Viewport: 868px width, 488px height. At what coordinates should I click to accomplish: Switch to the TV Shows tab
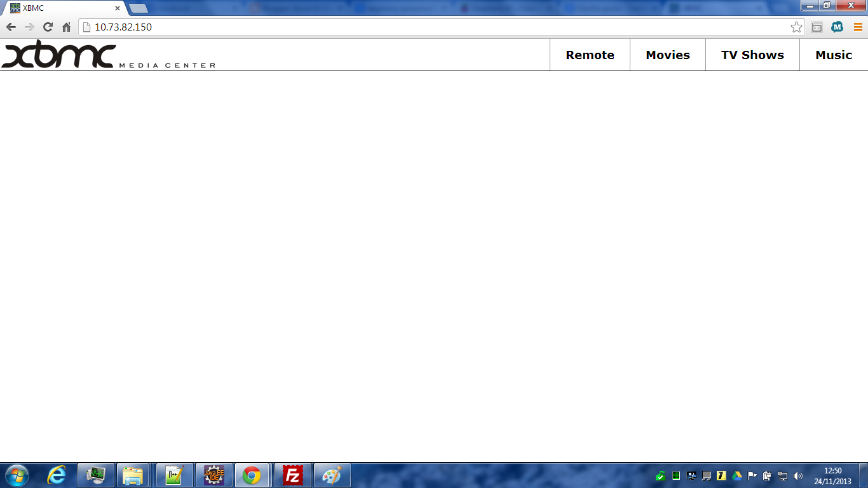coord(752,55)
